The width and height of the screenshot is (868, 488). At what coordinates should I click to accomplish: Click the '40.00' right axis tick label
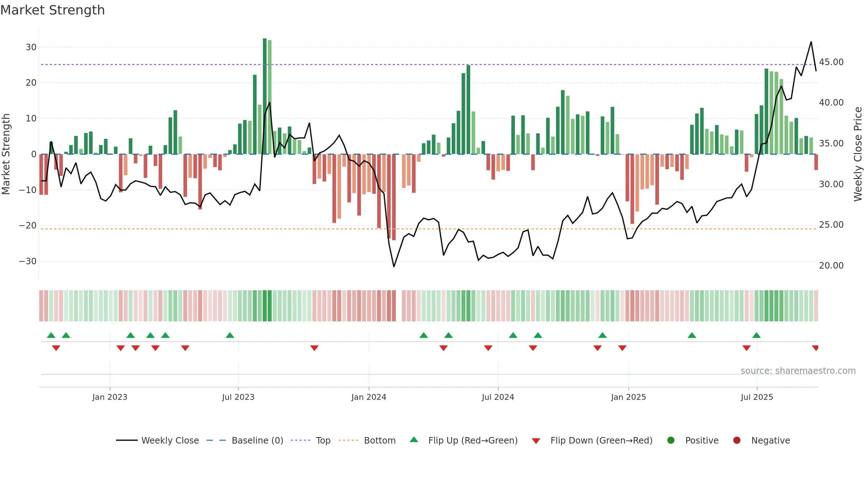click(x=831, y=103)
